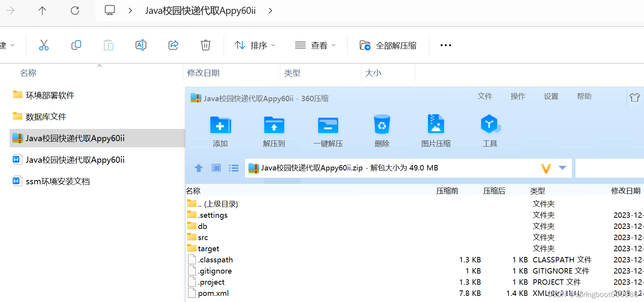
Task: Open the 设置 menu in 360压缩
Action: tap(551, 96)
